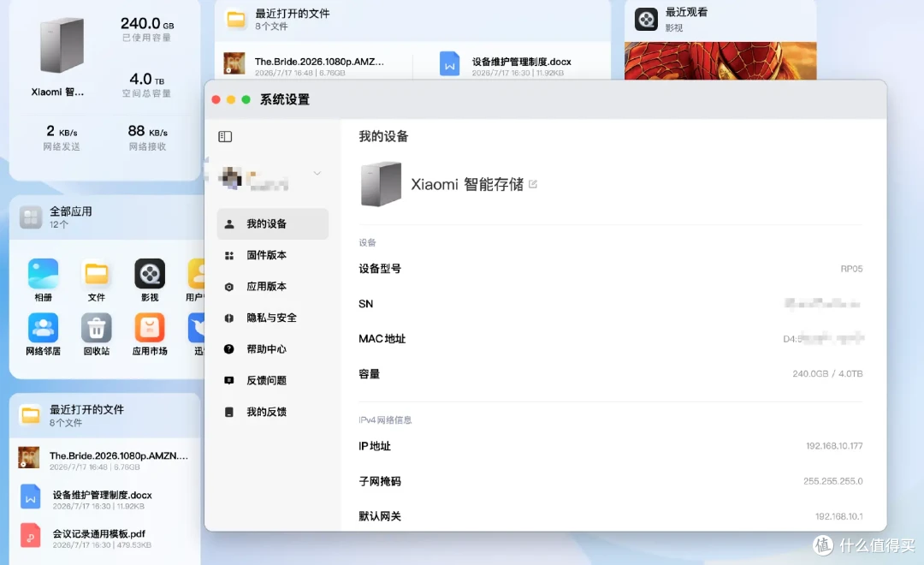This screenshot has width=924, height=565.
Task: Open 我的反馈 in sidebar
Action: [x=272, y=412]
